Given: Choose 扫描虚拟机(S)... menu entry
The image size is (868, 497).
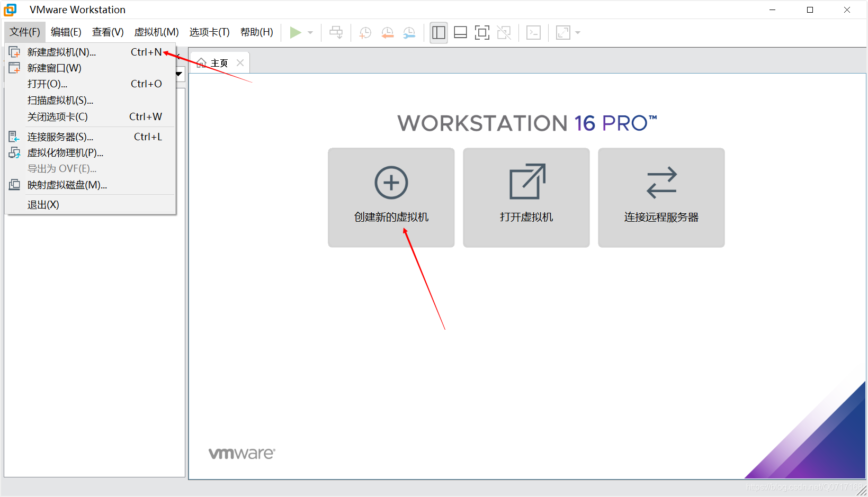Looking at the screenshot, I should click(90, 100).
